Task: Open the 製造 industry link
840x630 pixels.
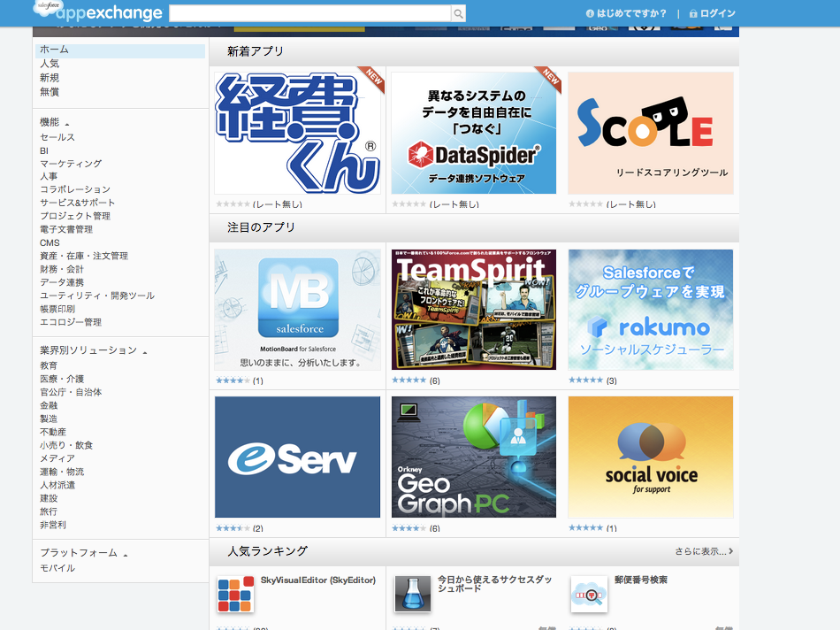Action: click(49, 419)
